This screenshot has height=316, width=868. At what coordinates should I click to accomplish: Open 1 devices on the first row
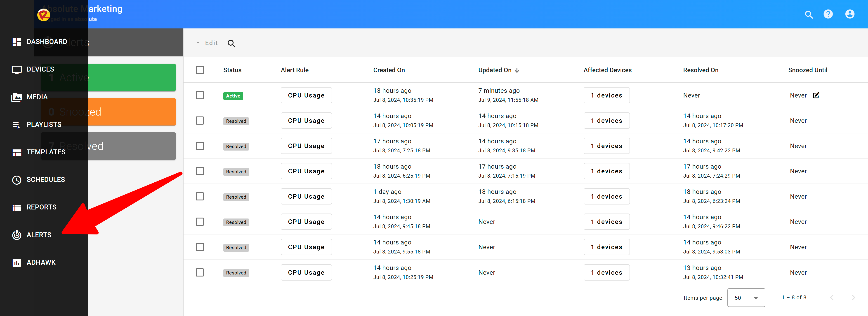(606, 95)
